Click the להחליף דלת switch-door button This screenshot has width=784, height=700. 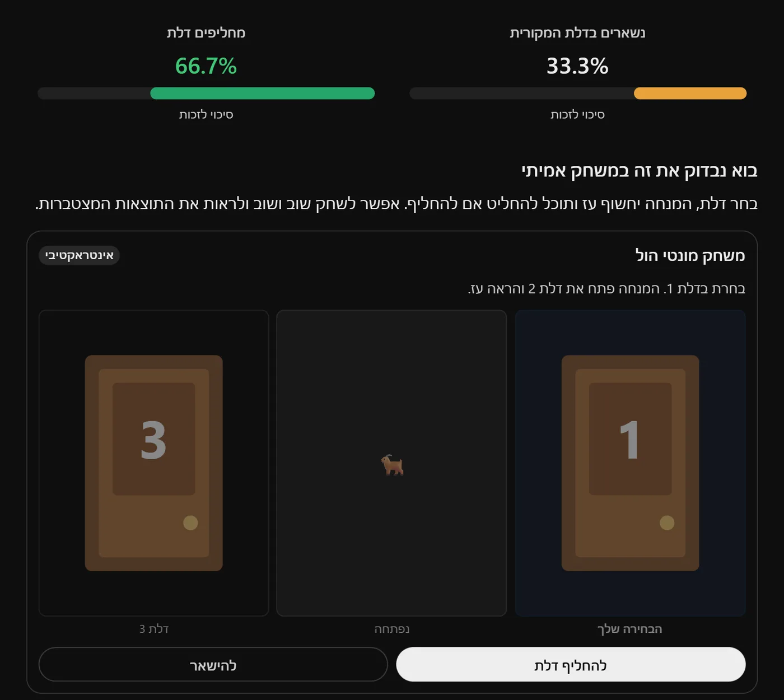tap(571, 665)
